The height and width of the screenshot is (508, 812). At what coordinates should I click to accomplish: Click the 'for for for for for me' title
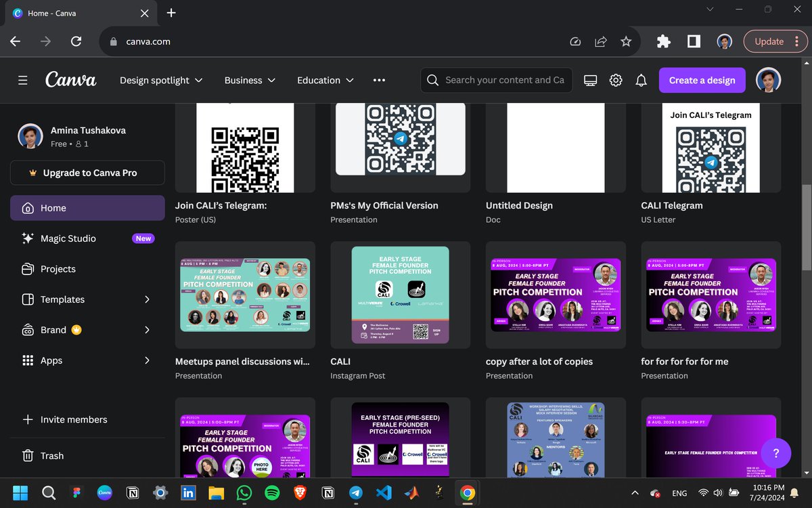pos(685,362)
